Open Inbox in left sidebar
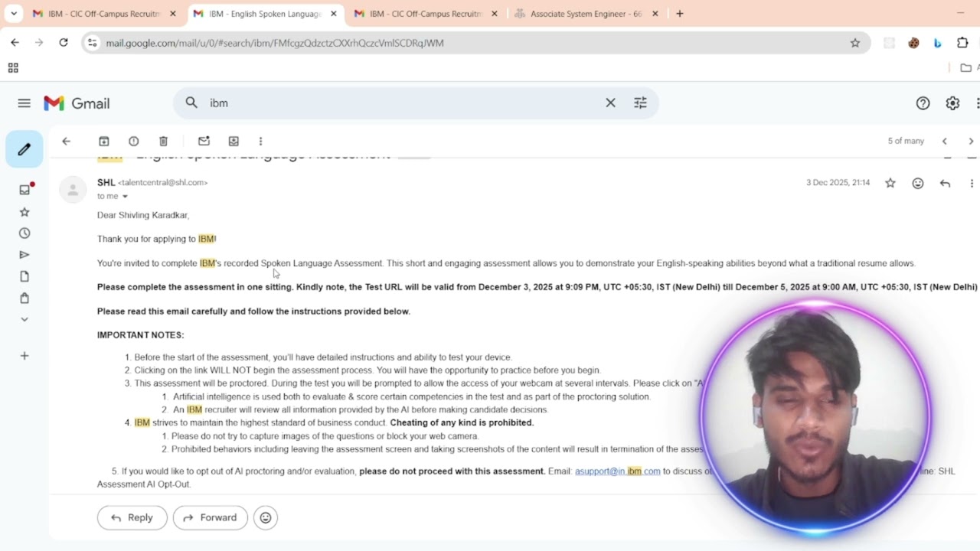The width and height of the screenshot is (980, 551). 24,190
